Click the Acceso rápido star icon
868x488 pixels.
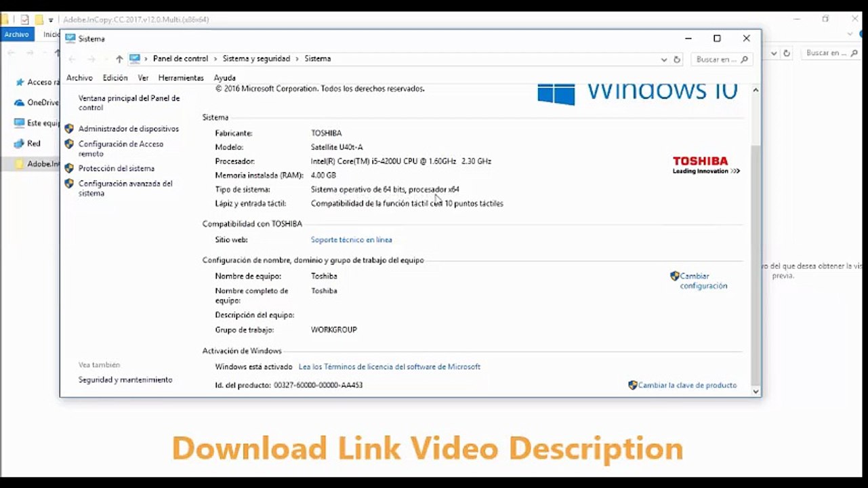[19, 82]
